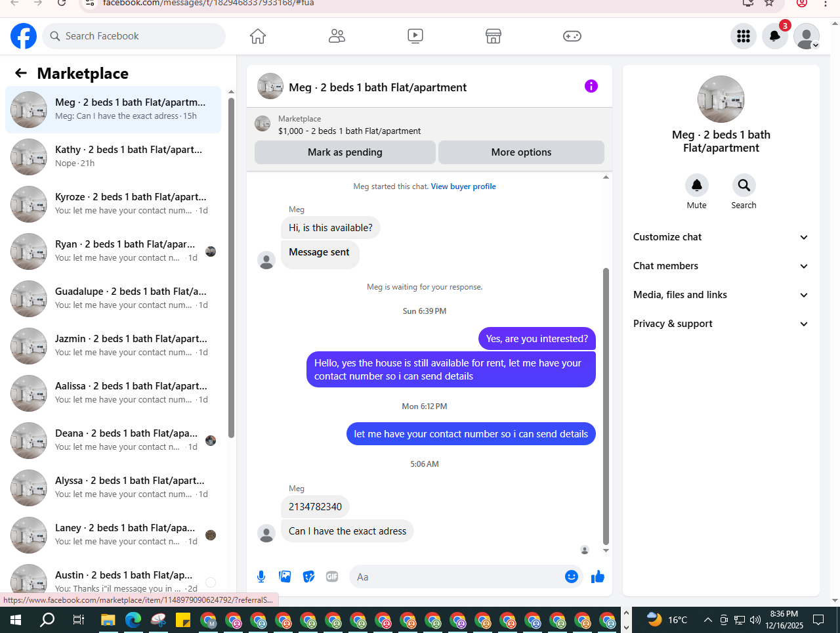The height and width of the screenshot is (633, 840).
Task: Bookmark this page with star icon
Action: 769,3
